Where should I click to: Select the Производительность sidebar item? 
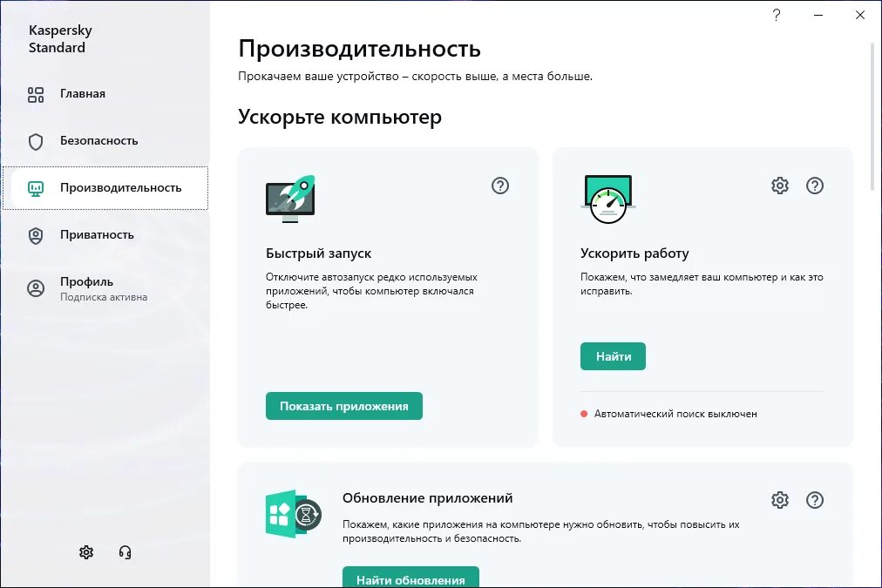point(105,188)
